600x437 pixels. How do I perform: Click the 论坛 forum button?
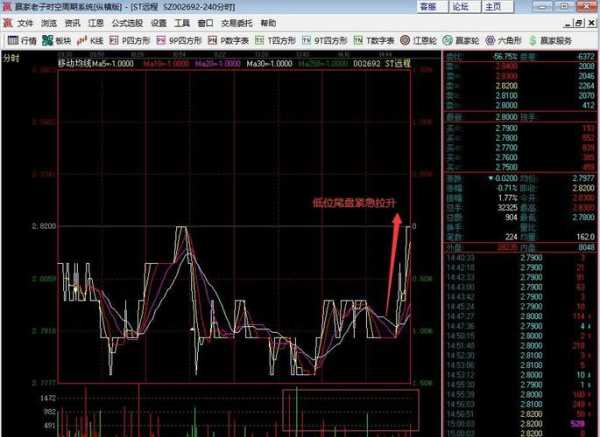tap(432, 6)
